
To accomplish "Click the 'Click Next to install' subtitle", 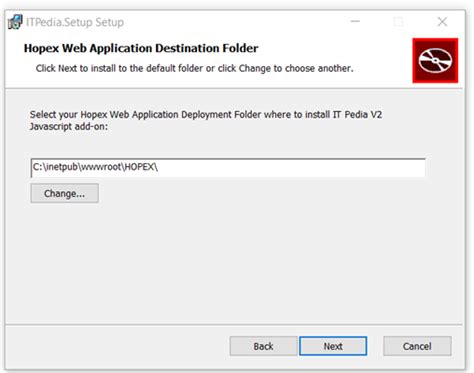I will pyautogui.click(x=194, y=68).
